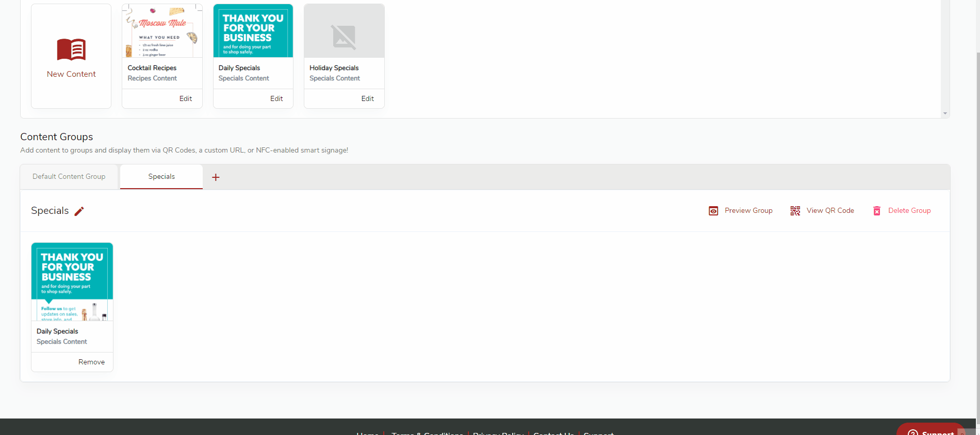
Task: Edit the Holiday Specials content
Action: tap(368, 98)
